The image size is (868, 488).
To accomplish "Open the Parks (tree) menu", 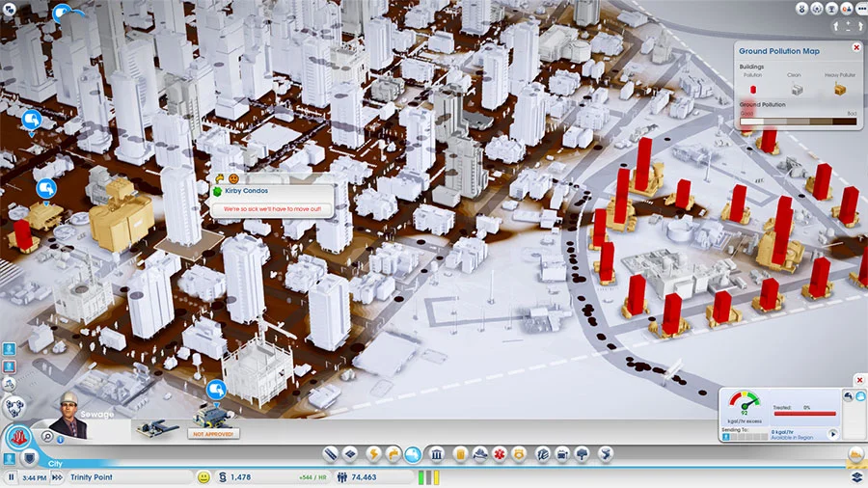I will 583,454.
